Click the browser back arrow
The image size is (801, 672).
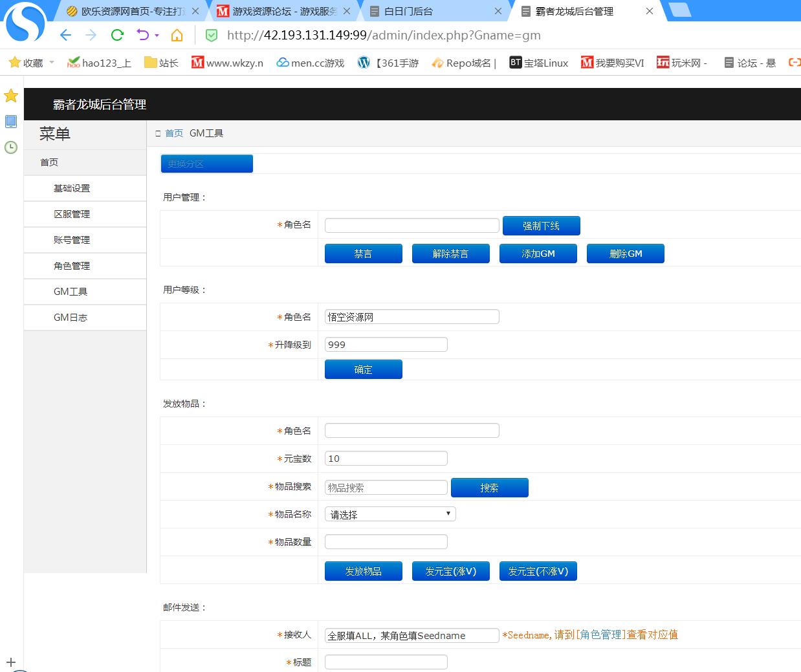click(x=65, y=35)
